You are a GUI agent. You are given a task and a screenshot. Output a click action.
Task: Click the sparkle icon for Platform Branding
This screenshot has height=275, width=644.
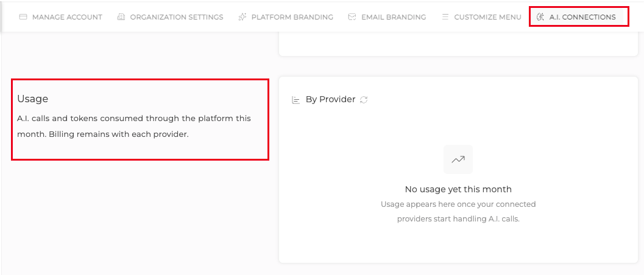coord(242,17)
